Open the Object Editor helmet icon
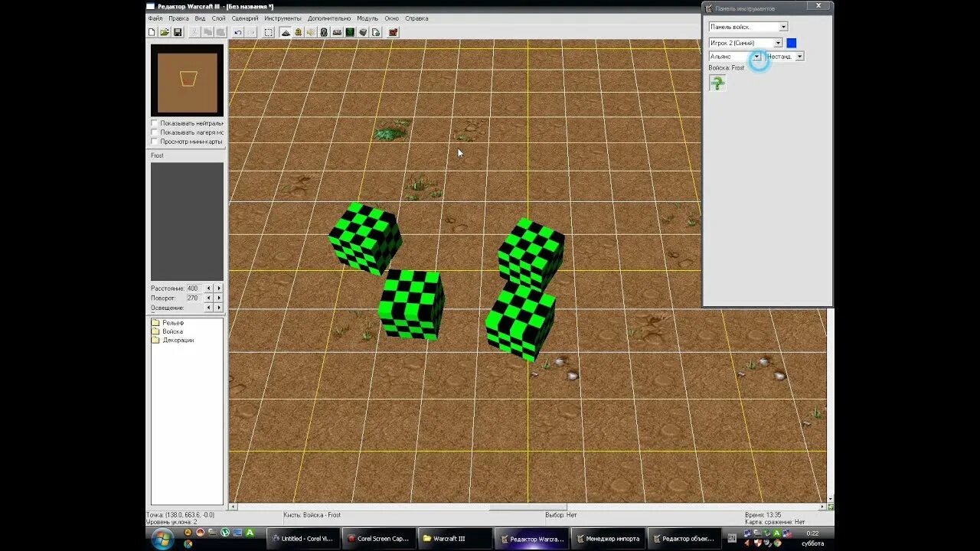Image resolution: width=980 pixels, height=551 pixels. (324, 32)
